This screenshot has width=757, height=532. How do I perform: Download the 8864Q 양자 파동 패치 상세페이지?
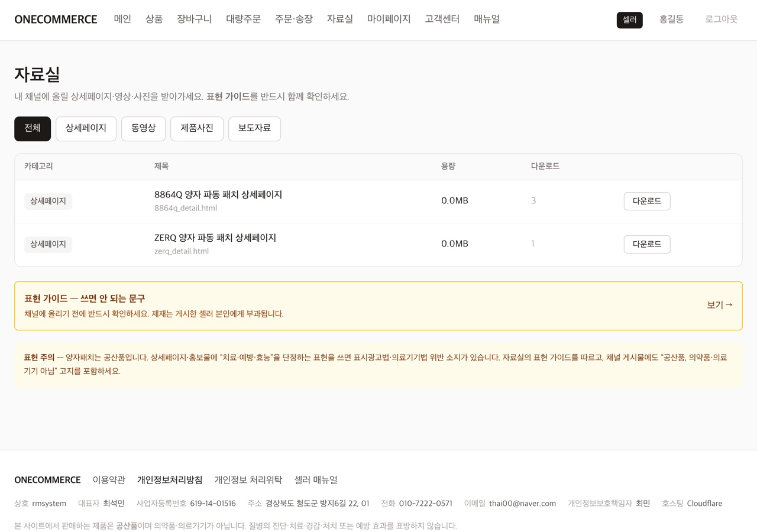tap(647, 201)
